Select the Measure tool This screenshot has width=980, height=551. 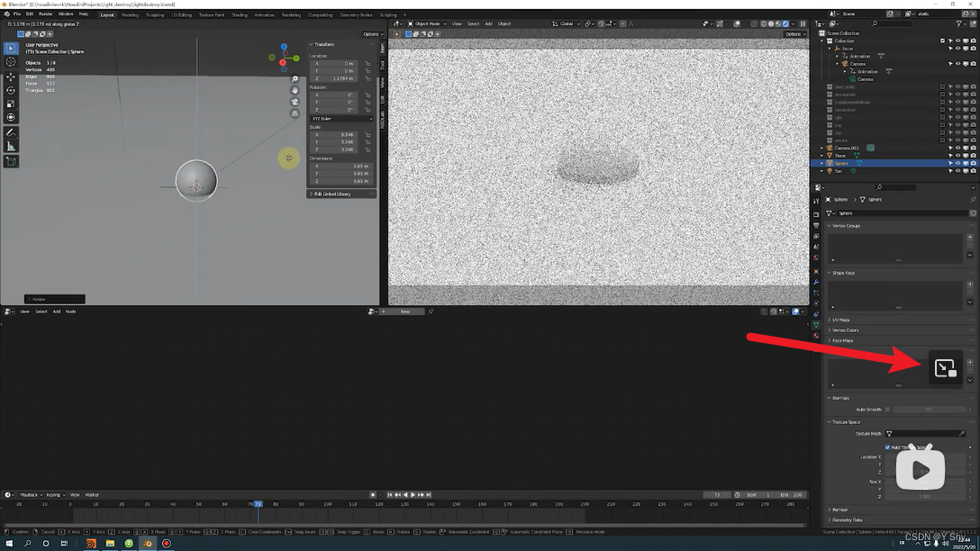point(11,146)
